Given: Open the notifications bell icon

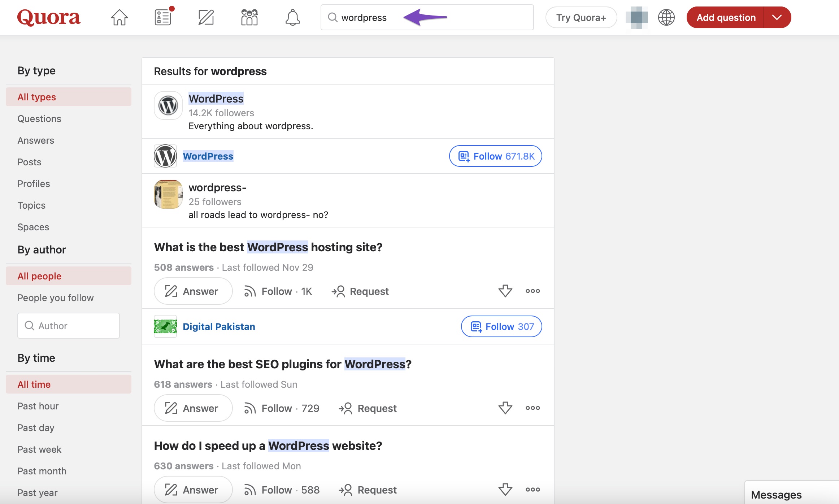Looking at the screenshot, I should click(x=292, y=17).
